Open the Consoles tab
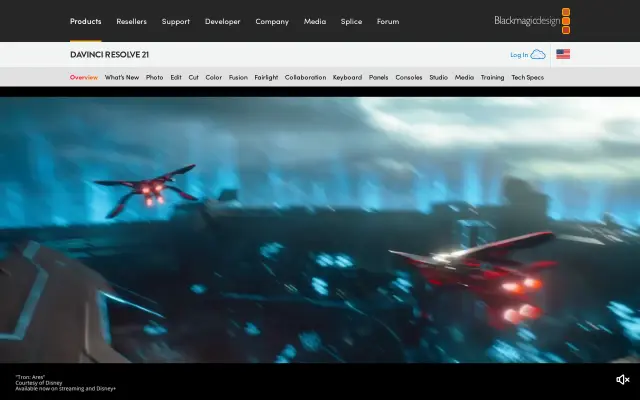 tap(409, 77)
